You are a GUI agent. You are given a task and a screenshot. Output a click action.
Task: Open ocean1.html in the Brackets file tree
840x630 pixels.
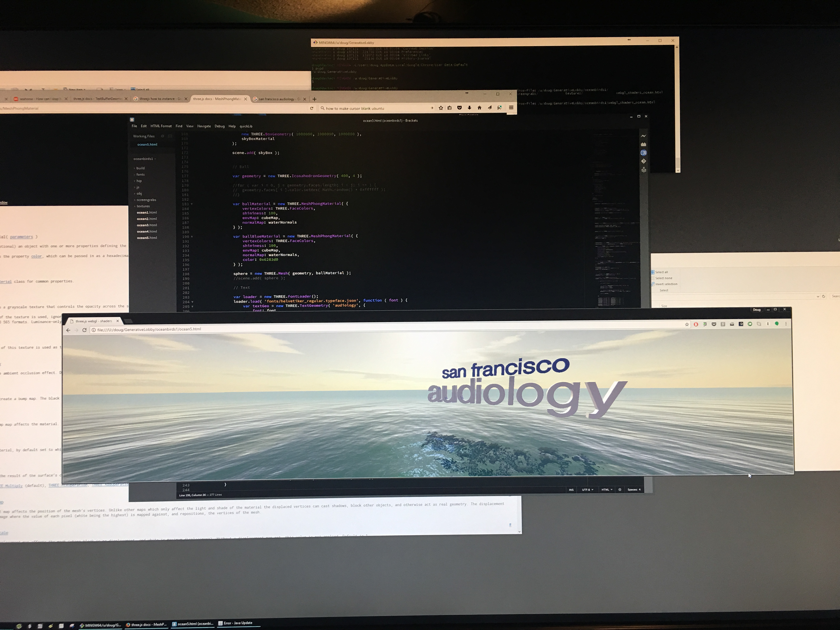(x=147, y=213)
